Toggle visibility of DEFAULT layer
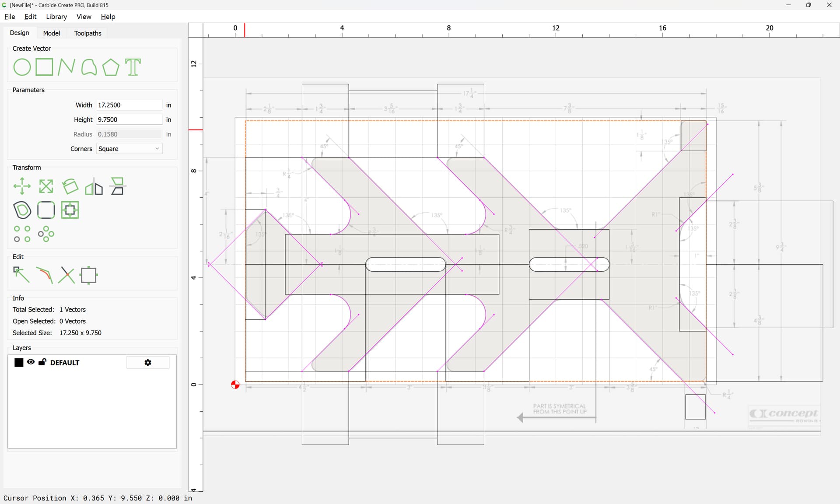Image resolution: width=840 pixels, height=504 pixels. click(x=31, y=362)
